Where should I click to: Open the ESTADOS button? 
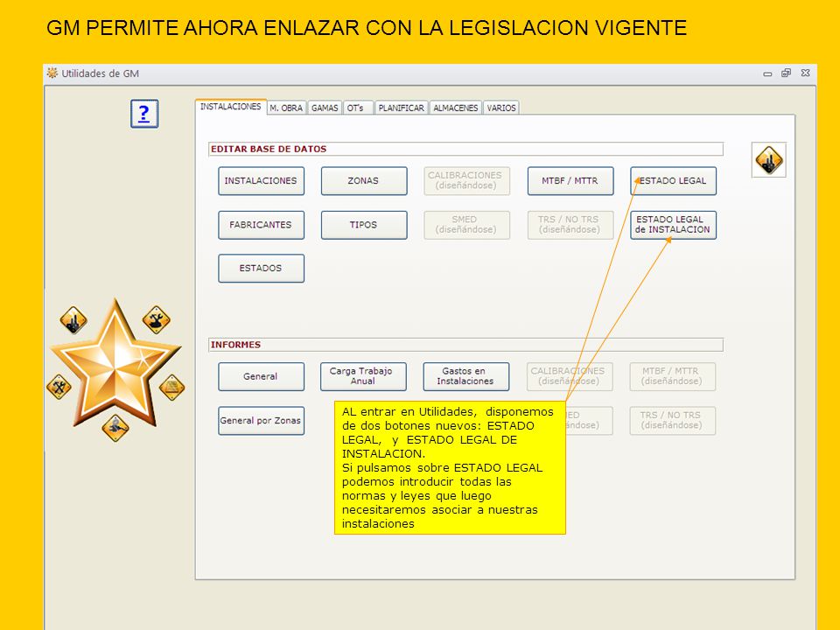pyautogui.click(x=261, y=268)
